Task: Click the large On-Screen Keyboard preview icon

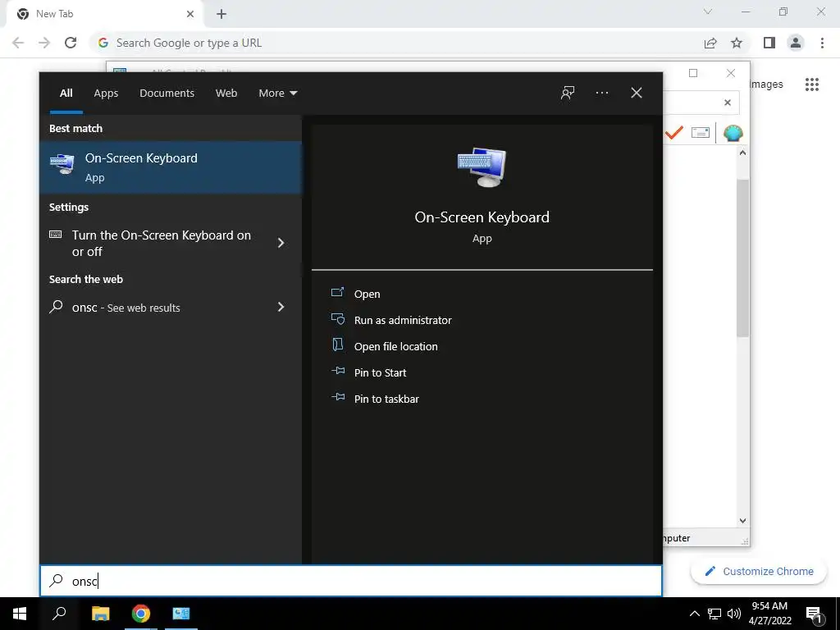Action: coord(482,167)
